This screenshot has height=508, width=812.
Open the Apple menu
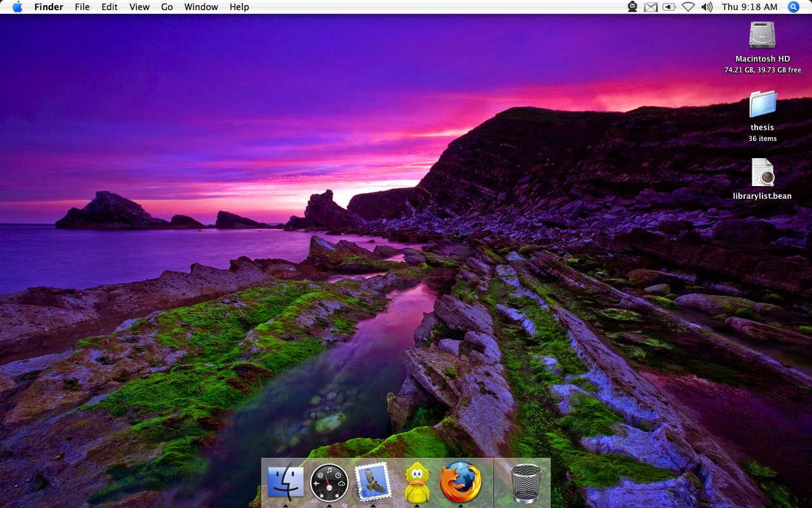coord(17,7)
